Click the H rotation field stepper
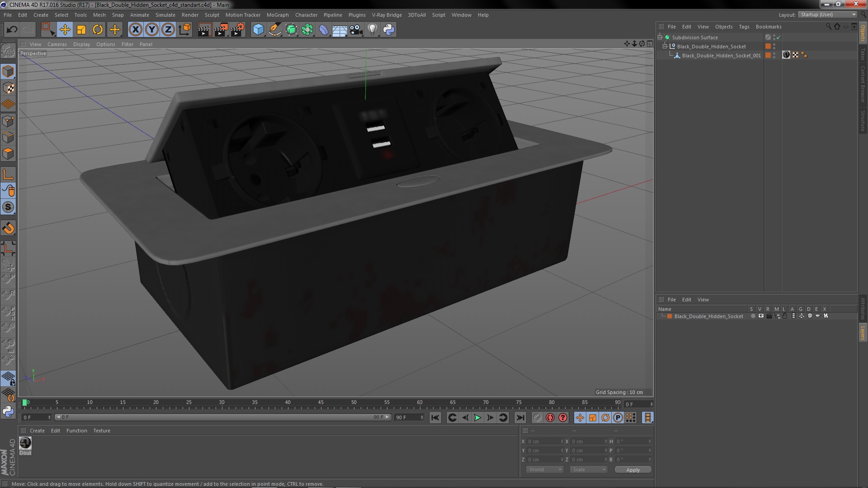868x488 pixels. 650,441
